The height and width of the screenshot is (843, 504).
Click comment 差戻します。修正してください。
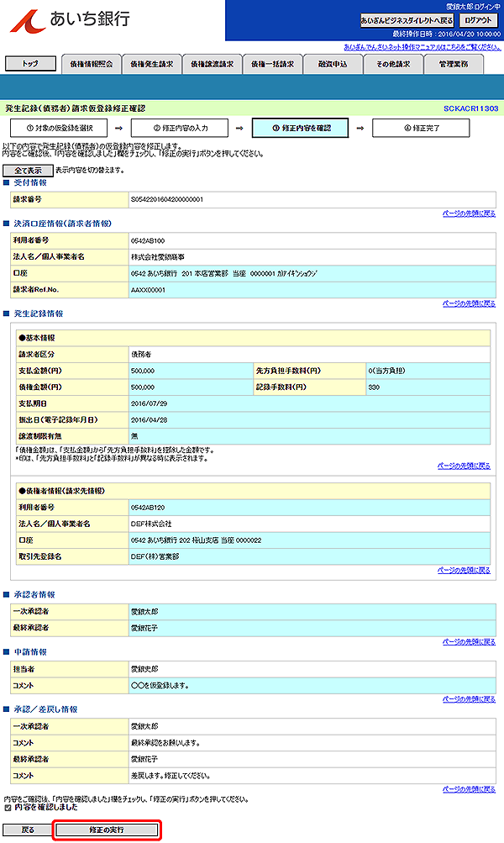(x=171, y=776)
